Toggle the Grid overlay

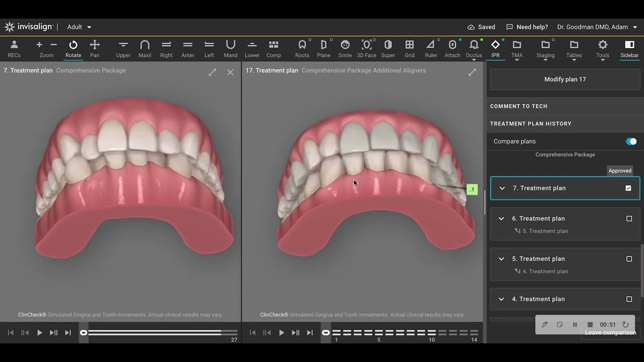tap(410, 49)
